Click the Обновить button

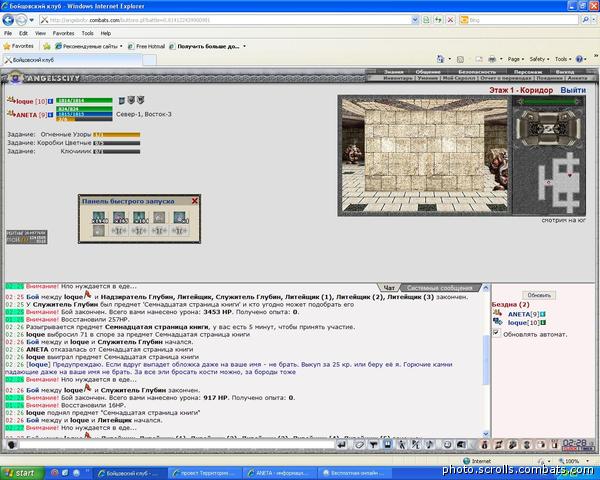tap(539, 295)
